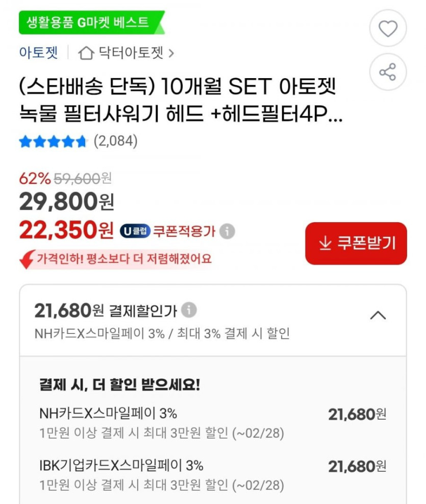The height and width of the screenshot is (504, 426).
Task: Tap the U클럽 badge
Action: [x=135, y=231]
